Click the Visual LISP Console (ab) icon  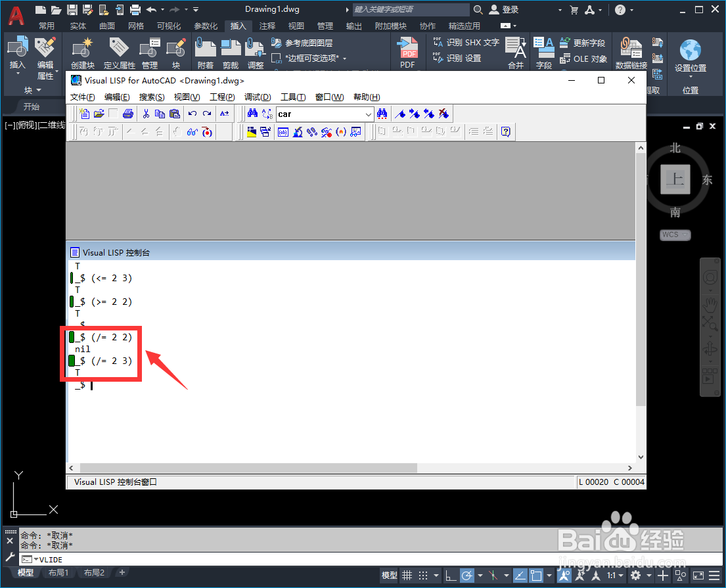point(283,132)
